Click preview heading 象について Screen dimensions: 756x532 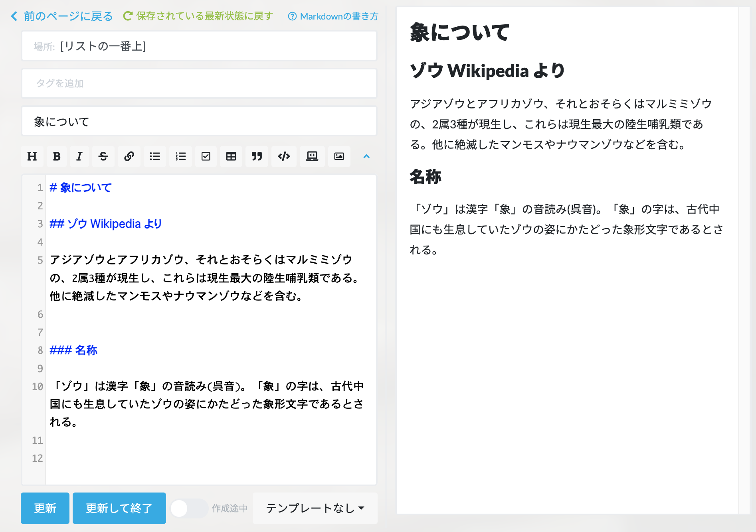(x=459, y=32)
